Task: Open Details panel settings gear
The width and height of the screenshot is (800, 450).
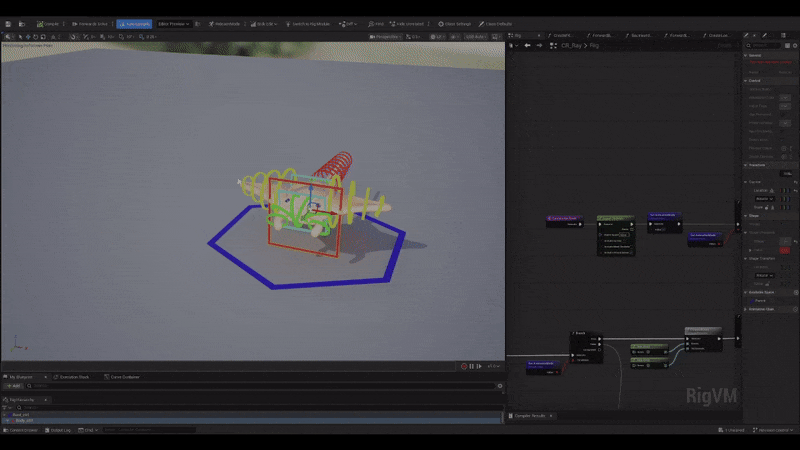Action: [x=795, y=45]
